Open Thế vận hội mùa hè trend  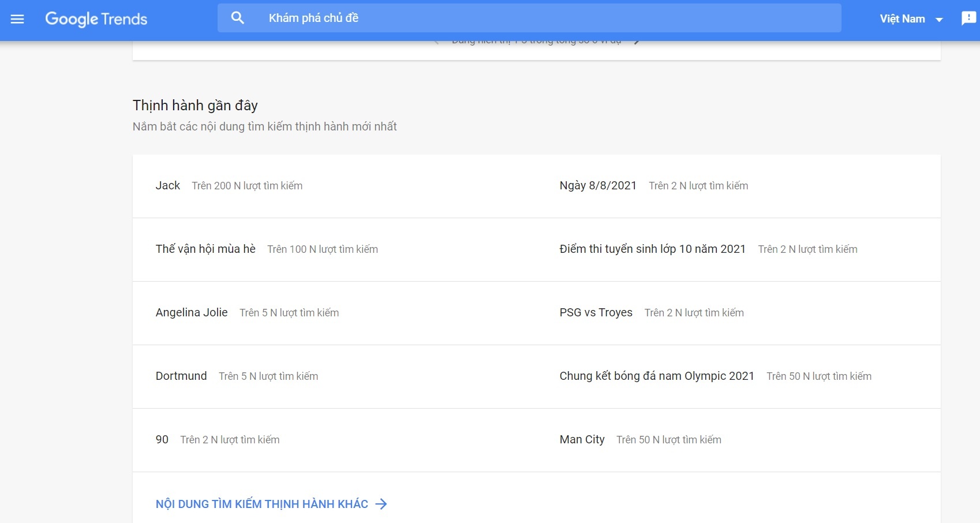(205, 249)
